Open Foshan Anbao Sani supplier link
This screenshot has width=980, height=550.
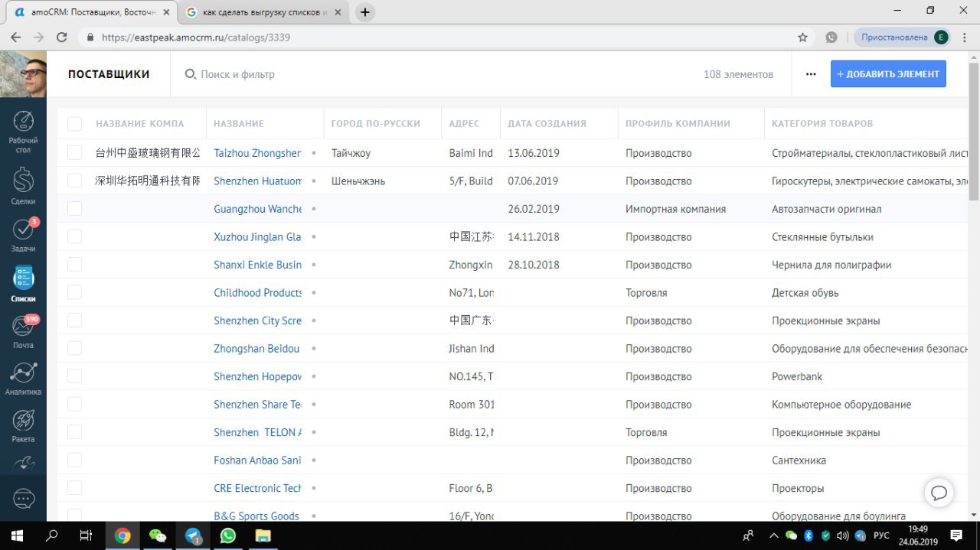click(x=257, y=461)
